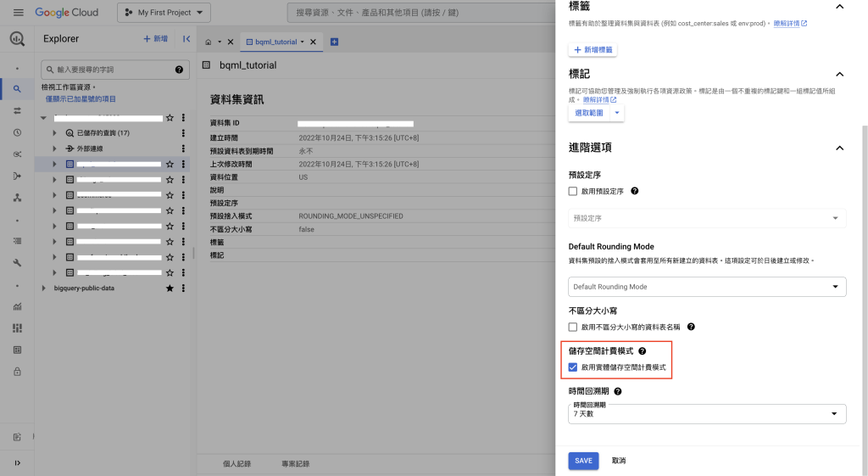
Task: Expand the left navigation rail arrow
Action: [x=17, y=462]
